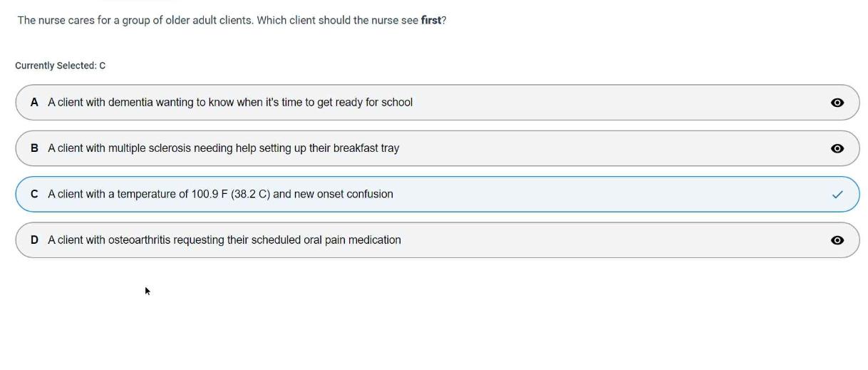The height and width of the screenshot is (370, 868).
Task: Click the letter D answer marker
Action: click(34, 240)
